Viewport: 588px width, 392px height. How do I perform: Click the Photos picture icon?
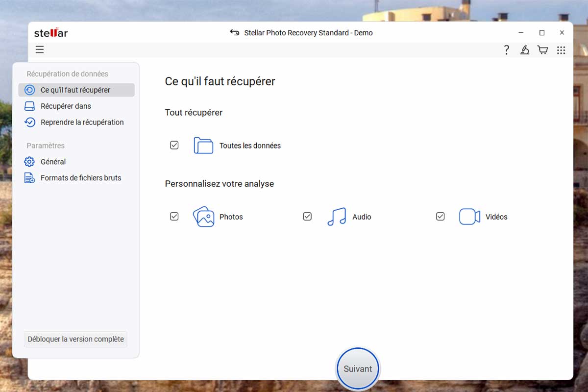tap(203, 217)
